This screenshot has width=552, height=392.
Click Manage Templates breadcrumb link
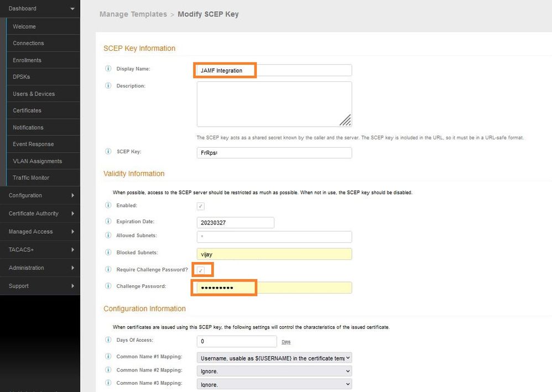click(x=133, y=14)
